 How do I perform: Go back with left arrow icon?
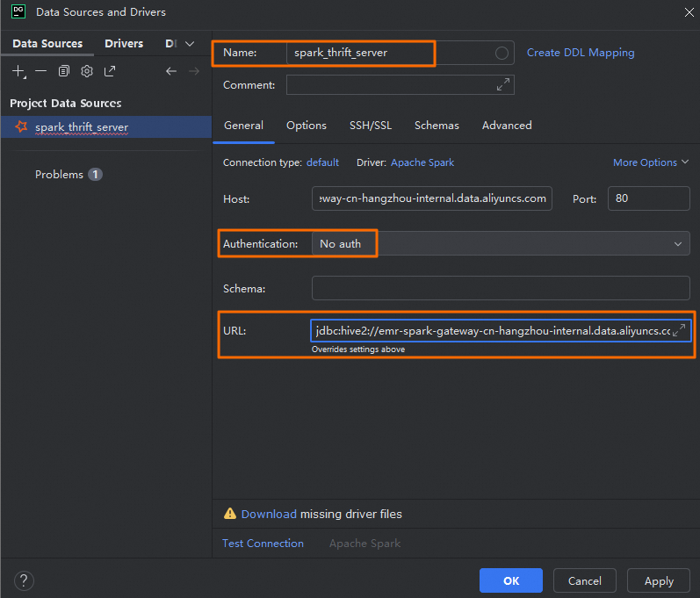pos(171,71)
